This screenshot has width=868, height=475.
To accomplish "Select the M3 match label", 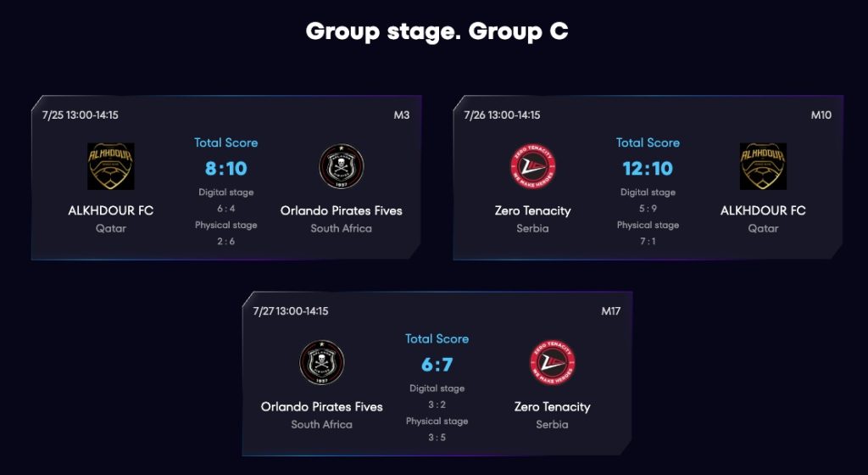I will pos(401,115).
